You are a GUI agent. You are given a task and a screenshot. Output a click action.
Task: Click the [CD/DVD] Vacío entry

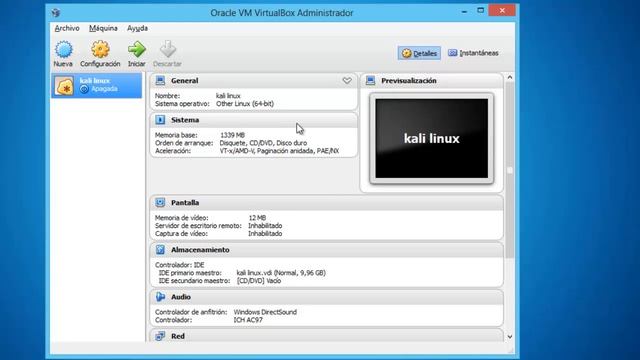click(x=259, y=281)
